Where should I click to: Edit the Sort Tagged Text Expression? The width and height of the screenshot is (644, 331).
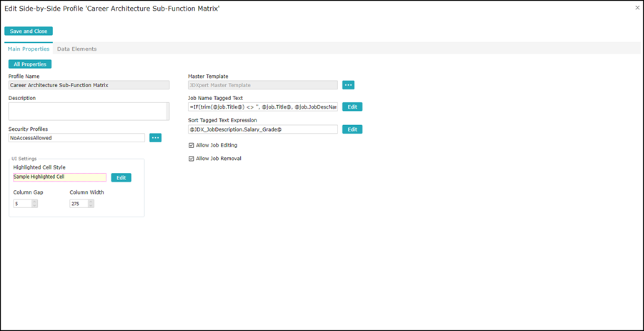pyautogui.click(x=352, y=129)
